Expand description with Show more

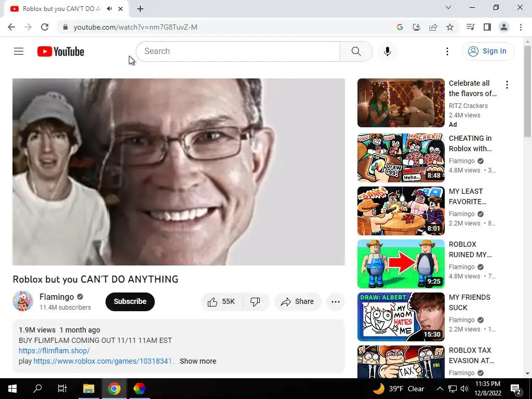(x=198, y=362)
